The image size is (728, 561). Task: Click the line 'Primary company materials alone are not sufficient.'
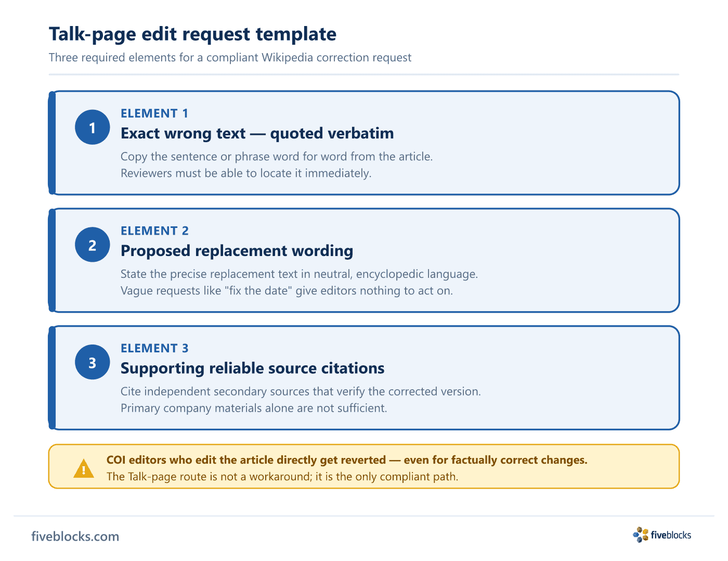[x=254, y=408]
